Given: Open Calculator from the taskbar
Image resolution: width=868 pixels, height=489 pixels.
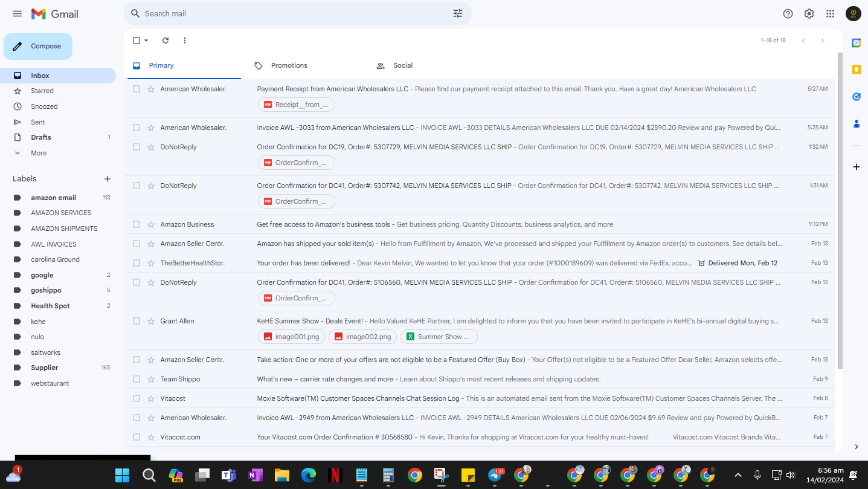Looking at the screenshot, I should [x=388, y=475].
